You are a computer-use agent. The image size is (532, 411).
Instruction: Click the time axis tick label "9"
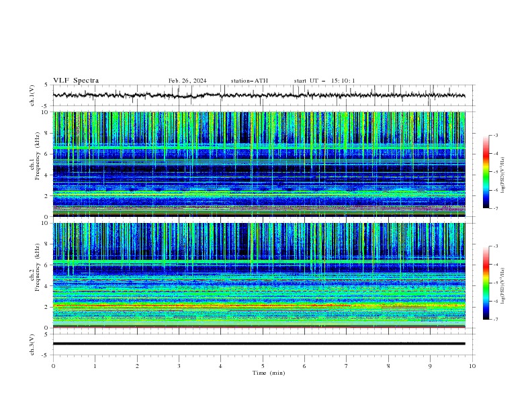tap(430, 366)
